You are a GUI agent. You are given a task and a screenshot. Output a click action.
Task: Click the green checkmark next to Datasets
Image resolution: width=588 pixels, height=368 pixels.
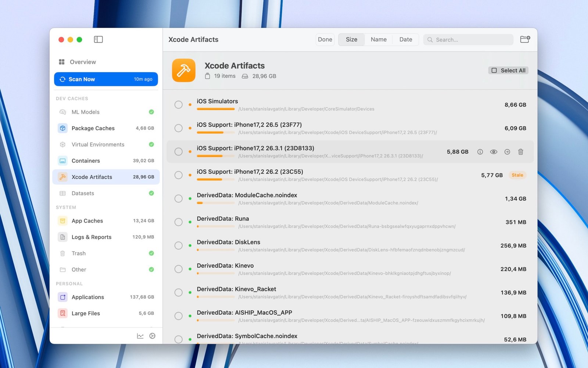[x=151, y=193]
